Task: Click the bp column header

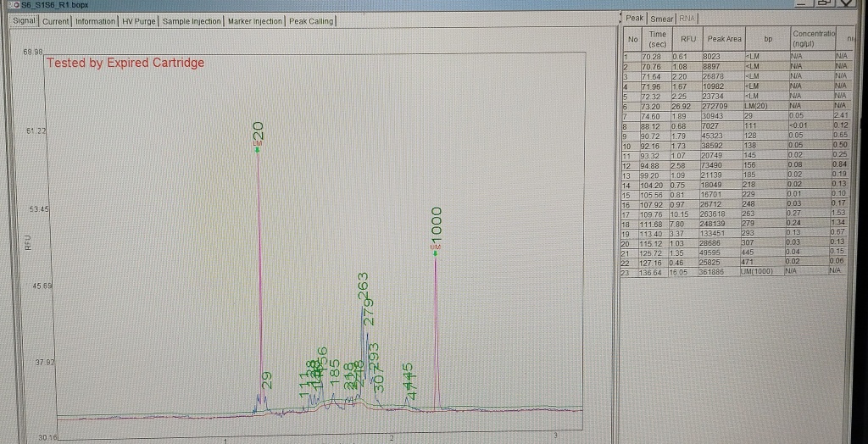Action: click(x=768, y=38)
